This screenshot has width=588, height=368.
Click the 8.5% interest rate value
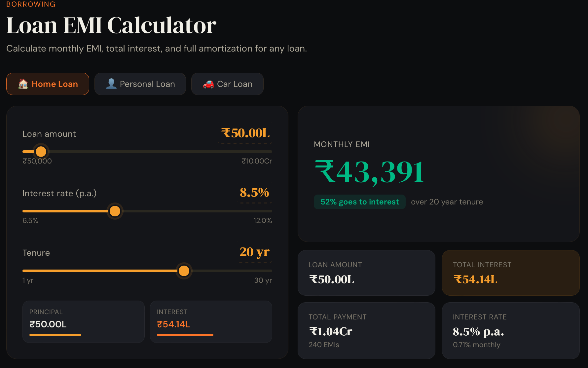pyautogui.click(x=254, y=193)
